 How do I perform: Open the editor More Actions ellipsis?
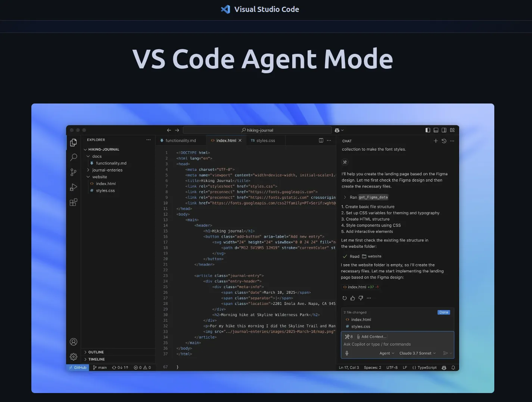pos(329,140)
